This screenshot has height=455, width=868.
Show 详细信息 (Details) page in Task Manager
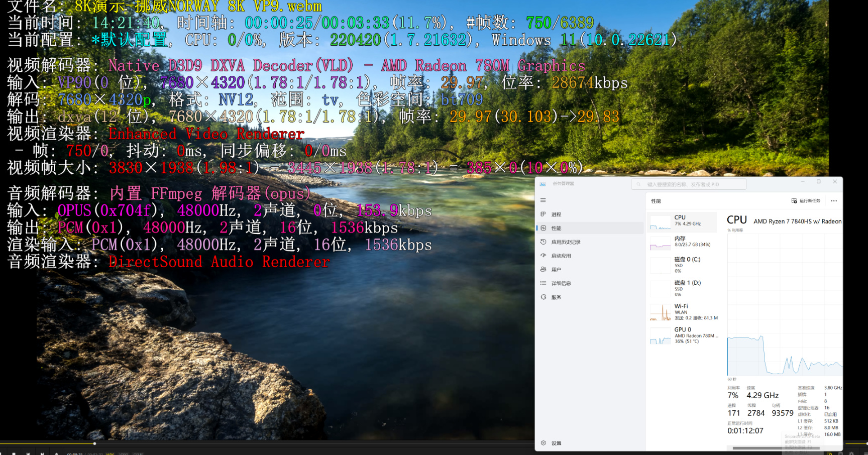click(591, 283)
